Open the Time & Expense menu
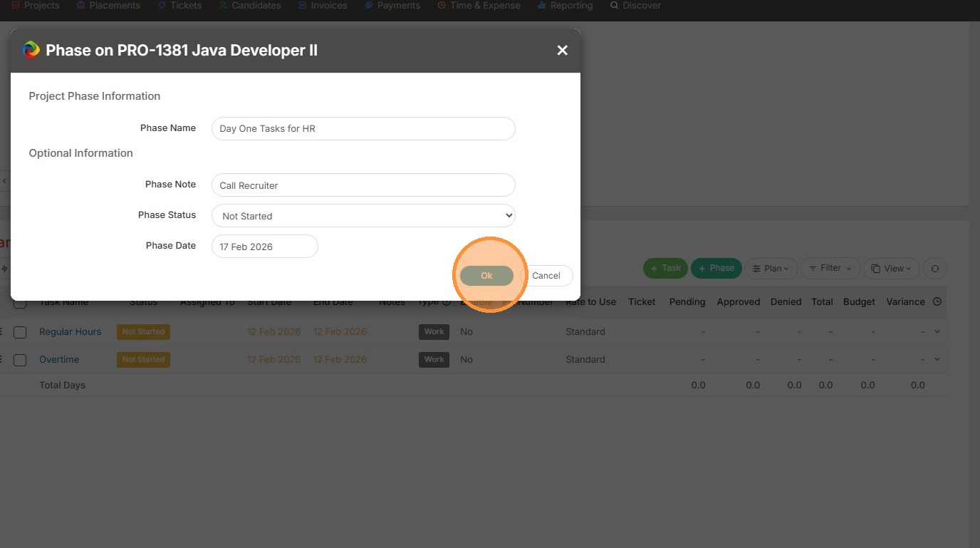980x548 pixels. click(x=479, y=6)
